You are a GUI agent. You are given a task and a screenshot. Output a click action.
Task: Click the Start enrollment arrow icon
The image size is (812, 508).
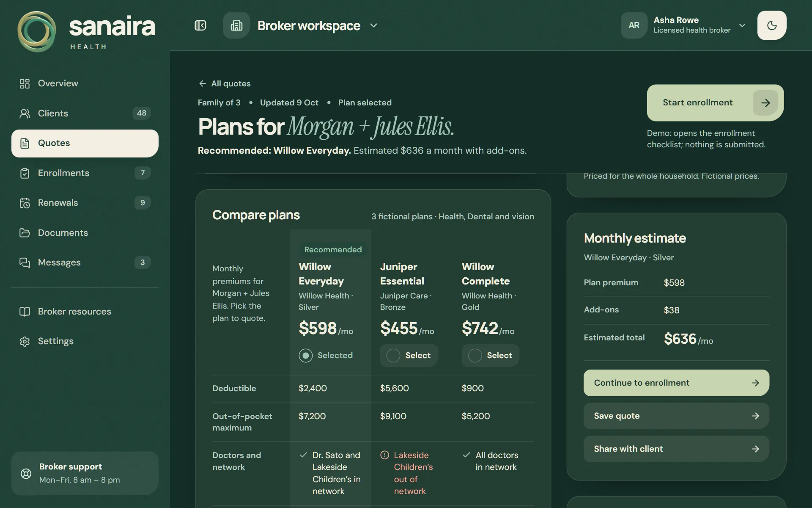point(765,103)
